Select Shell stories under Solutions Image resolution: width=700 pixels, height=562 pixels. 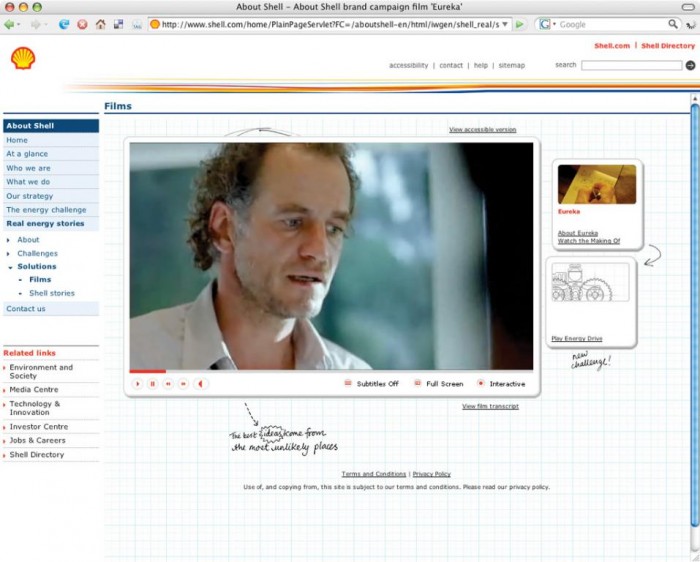click(x=52, y=293)
